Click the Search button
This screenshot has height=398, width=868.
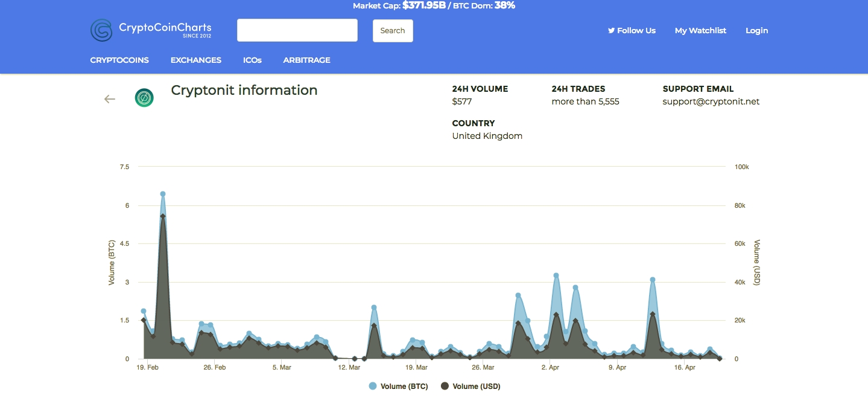pos(393,31)
